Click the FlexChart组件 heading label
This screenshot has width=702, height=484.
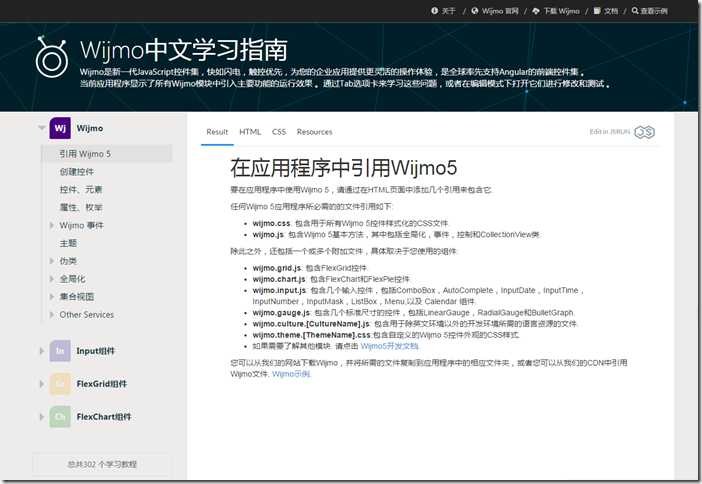(104, 417)
